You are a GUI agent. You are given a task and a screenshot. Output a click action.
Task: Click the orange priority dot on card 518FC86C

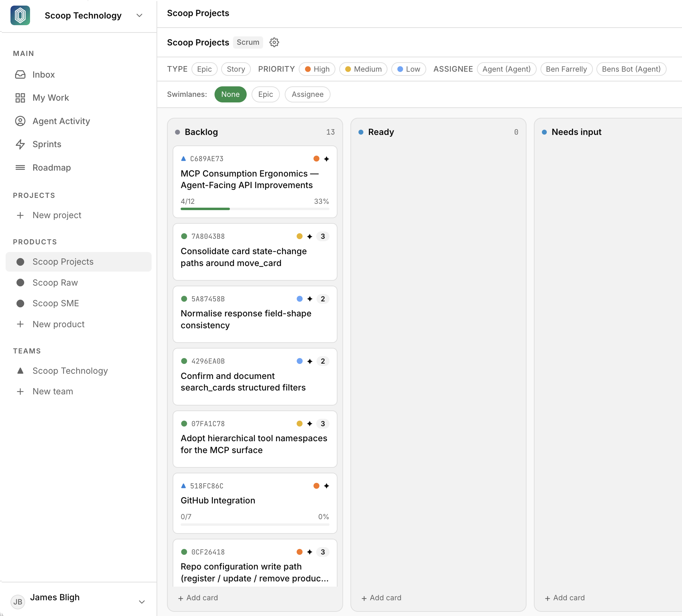pyautogui.click(x=317, y=486)
